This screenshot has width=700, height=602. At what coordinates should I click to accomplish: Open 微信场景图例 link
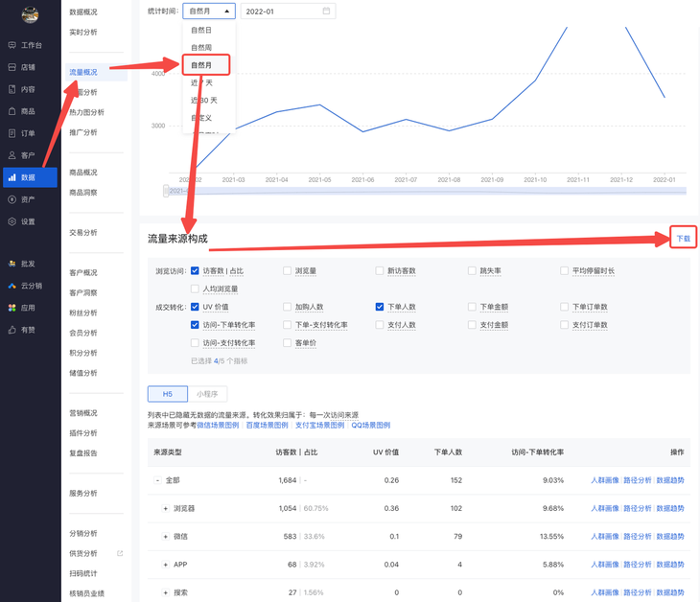(x=217, y=425)
